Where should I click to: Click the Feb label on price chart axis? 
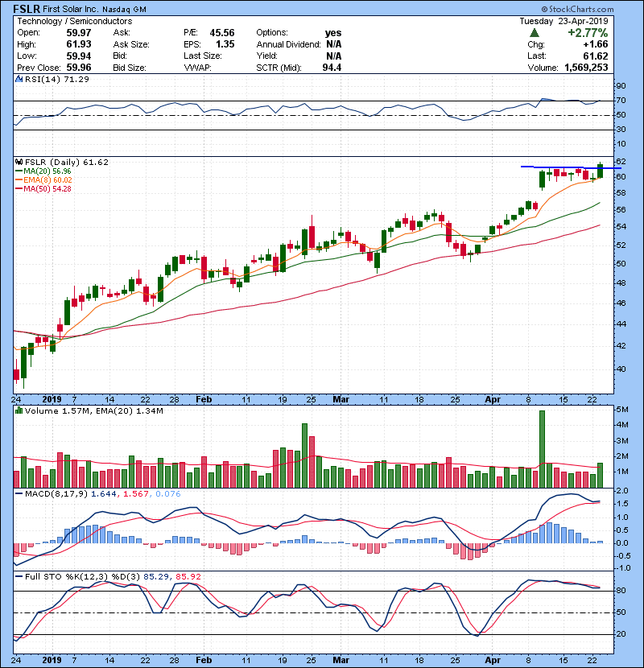(204, 399)
